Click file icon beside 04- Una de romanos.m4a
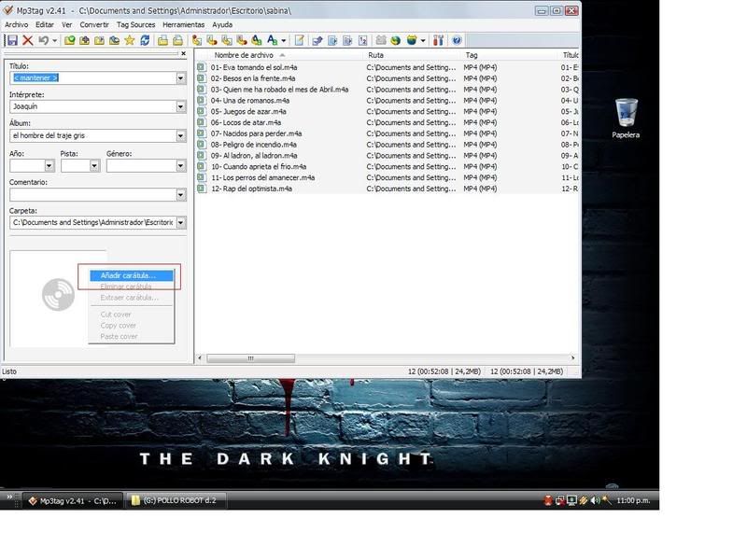The width and height of the screenshot is (747, 560). click(202, 101)
